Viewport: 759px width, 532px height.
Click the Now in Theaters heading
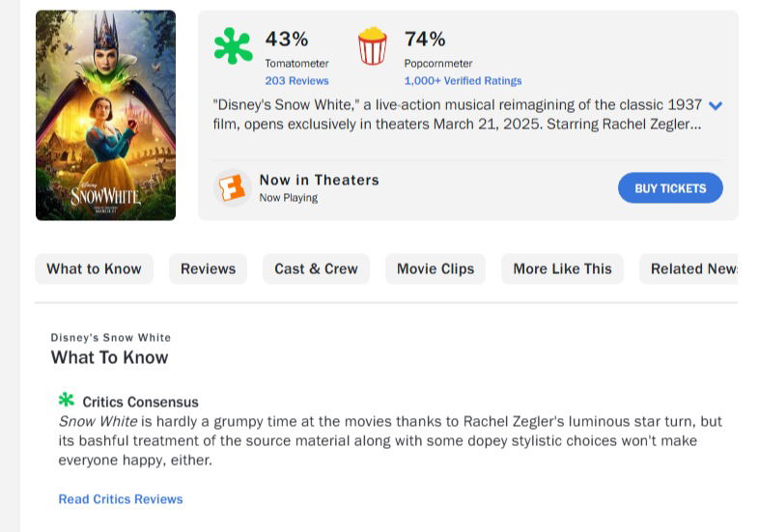coord(319,181)
